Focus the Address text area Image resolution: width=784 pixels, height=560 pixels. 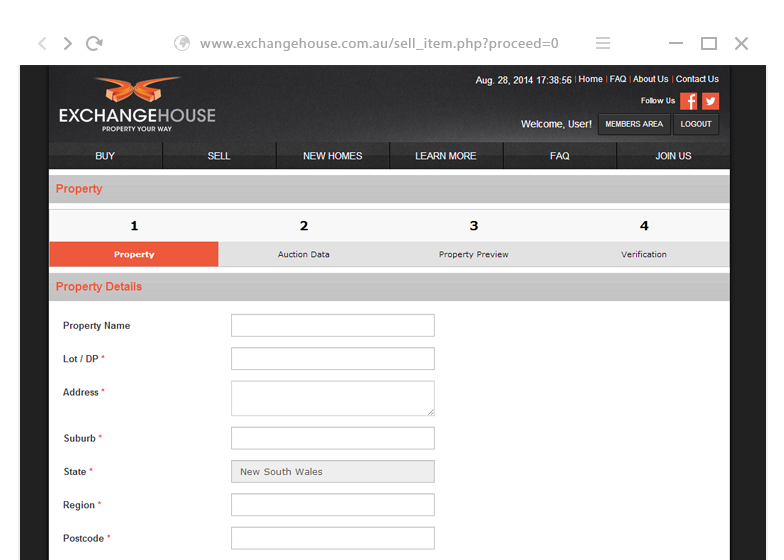[332, 398]
